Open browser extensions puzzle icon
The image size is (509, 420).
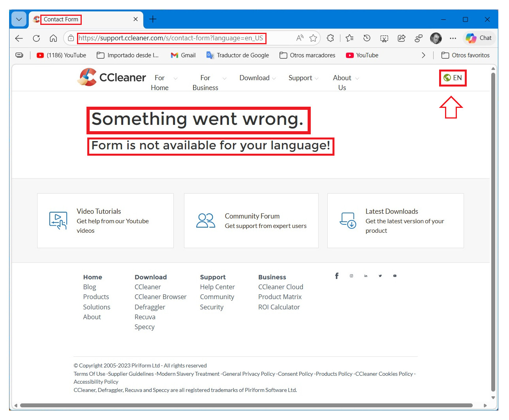pos(331,38)
